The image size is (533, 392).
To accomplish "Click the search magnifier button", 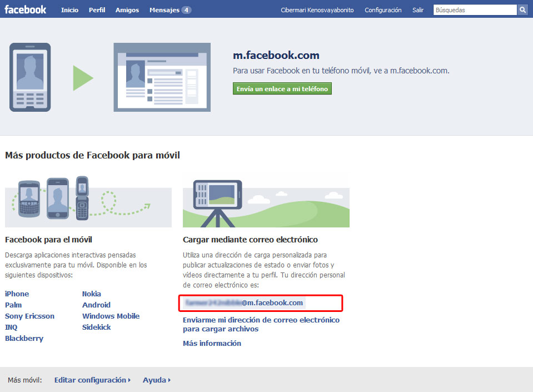I will pos(522,10).
